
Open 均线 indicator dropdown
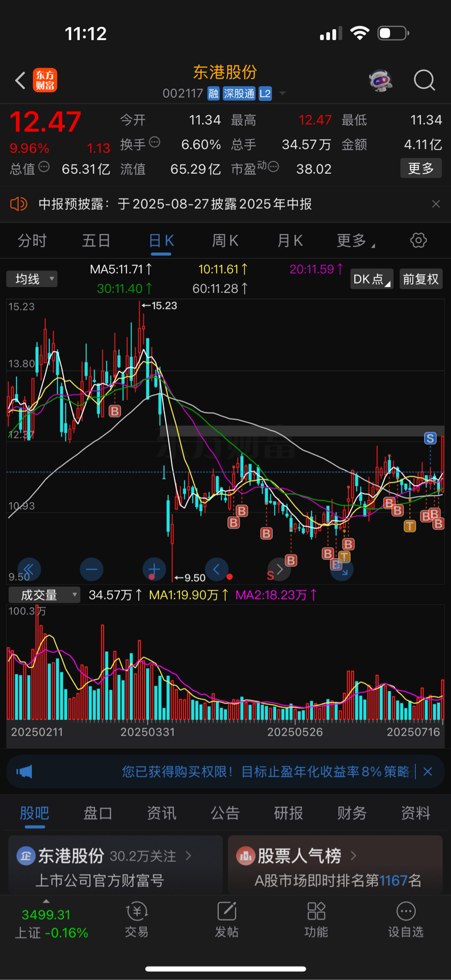click(32, 279)
